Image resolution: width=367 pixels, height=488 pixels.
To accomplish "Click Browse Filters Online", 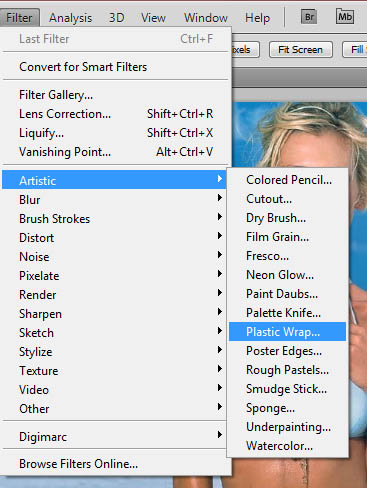I will [116, 464].
